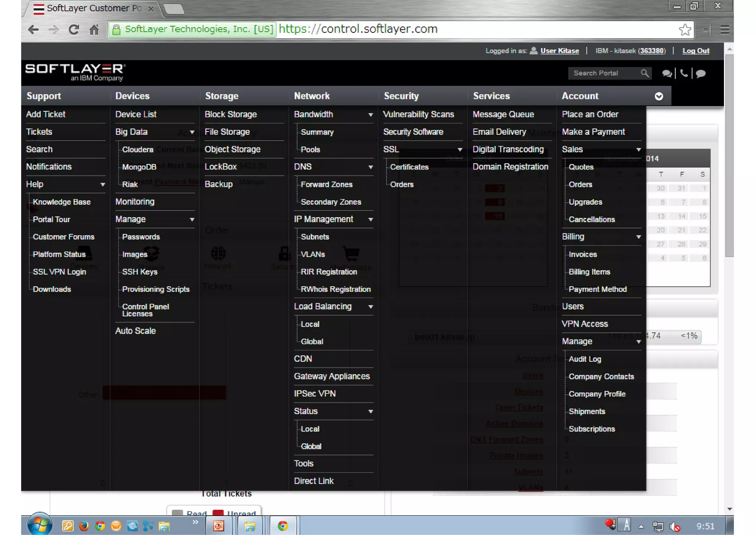The image size is (756, 535).
Task: Open the User Kitase profile link
Action: click(x=559, y=51)
